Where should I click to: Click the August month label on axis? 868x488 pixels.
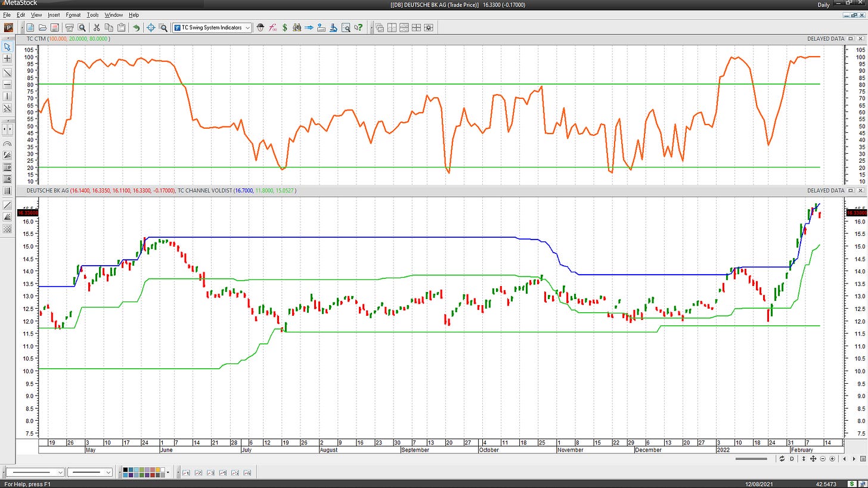328,450
